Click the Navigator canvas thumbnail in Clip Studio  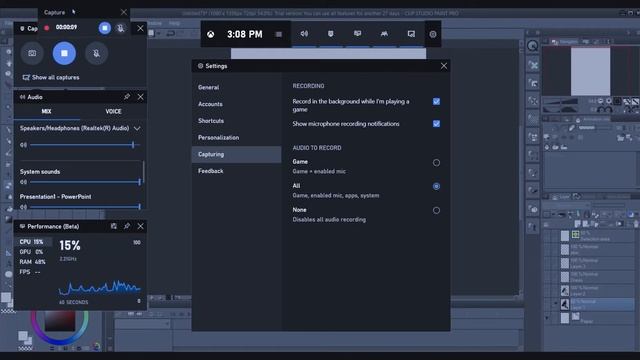pos(590,71)
